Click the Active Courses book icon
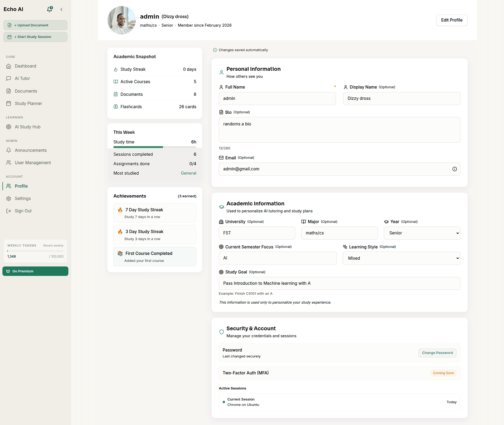The height and width of the screenshot is (425, 504). 116,82
